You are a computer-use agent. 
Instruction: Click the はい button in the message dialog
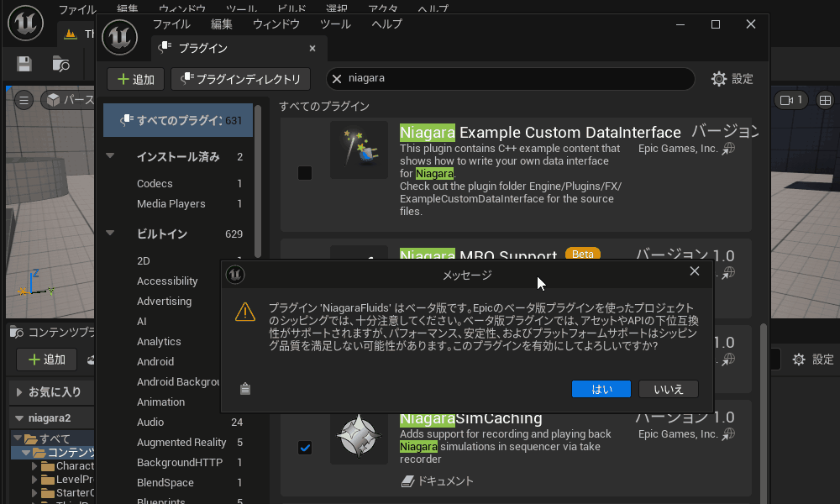coord(601,389)
